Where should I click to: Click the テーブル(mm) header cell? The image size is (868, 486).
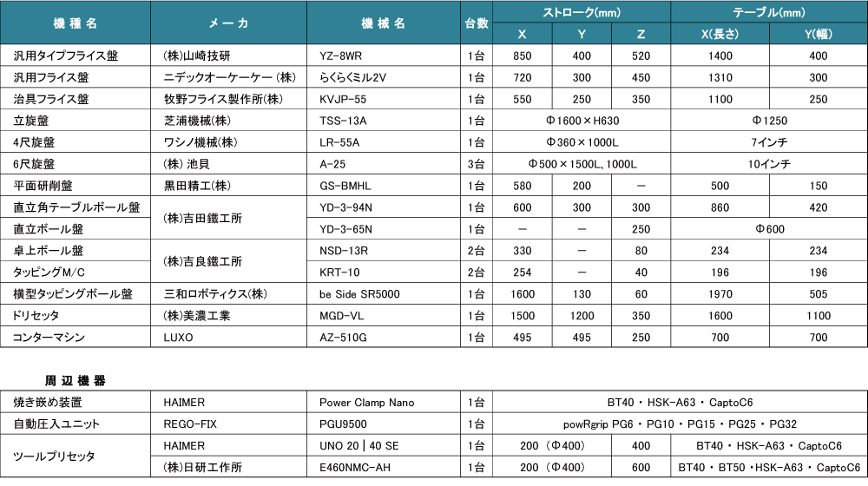pos(768,12)
